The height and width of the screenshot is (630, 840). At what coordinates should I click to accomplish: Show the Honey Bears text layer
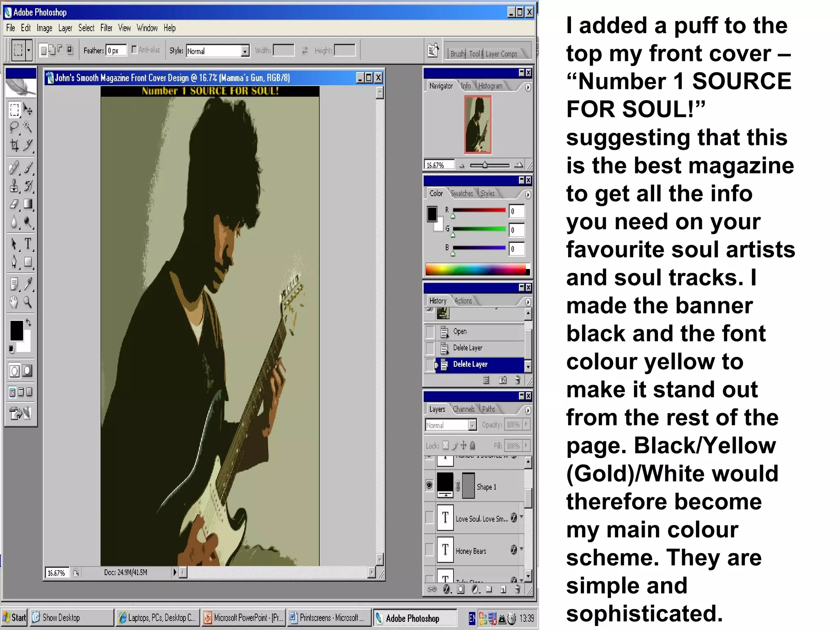[x=429, y=550]
